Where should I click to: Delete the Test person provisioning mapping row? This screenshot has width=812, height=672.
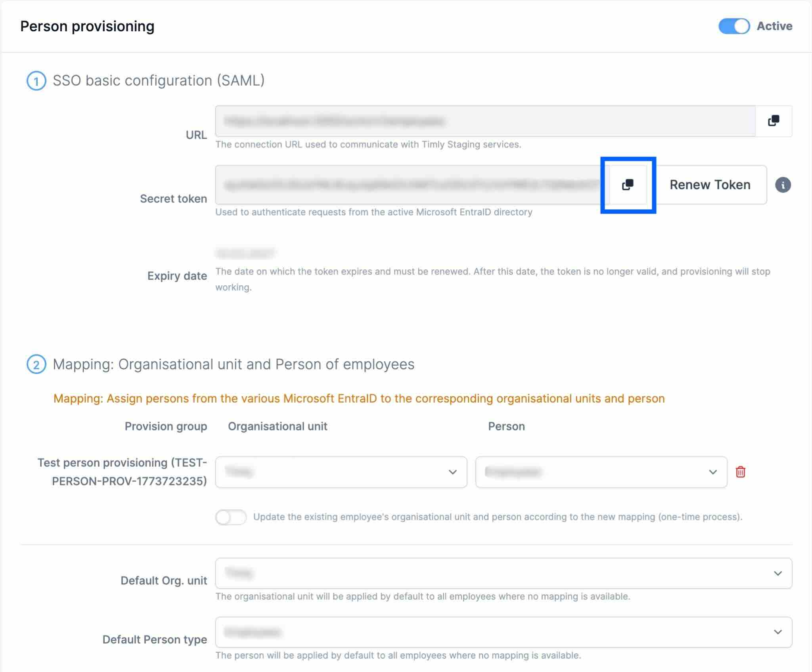740,472
